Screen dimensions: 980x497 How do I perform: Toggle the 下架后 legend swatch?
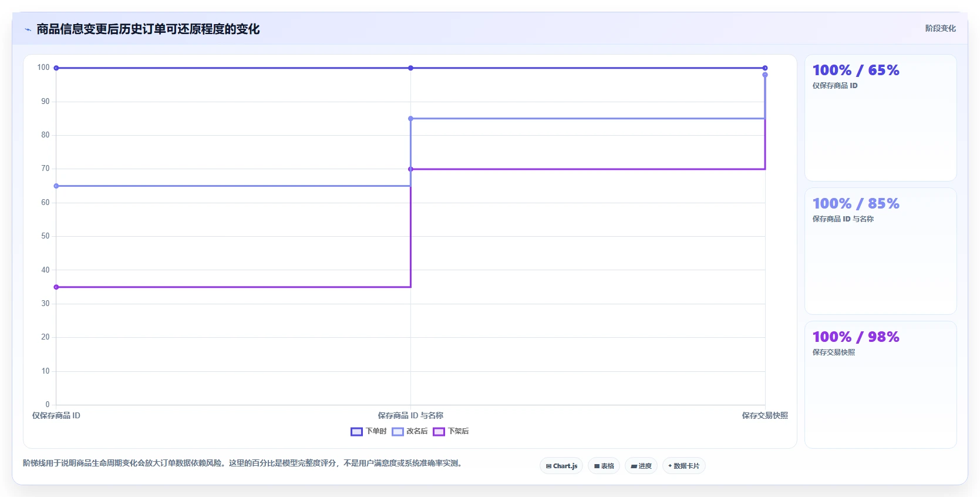pyautogui.click(x=439, y=432)
